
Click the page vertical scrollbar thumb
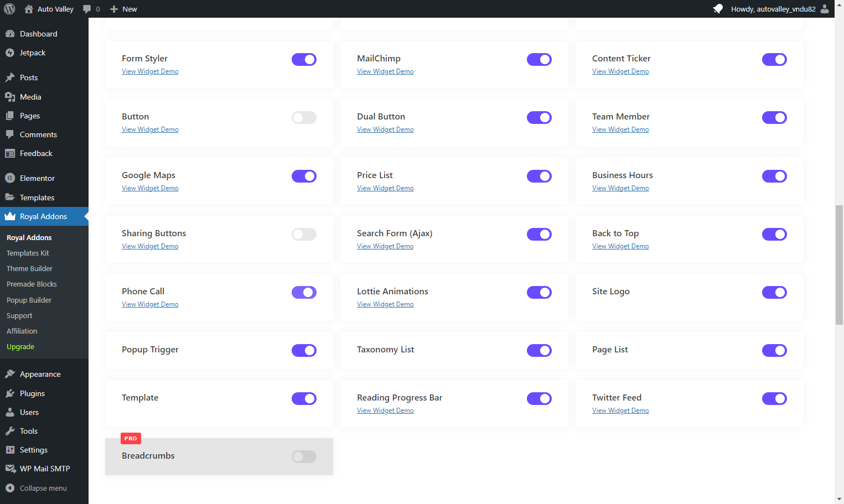839,264
